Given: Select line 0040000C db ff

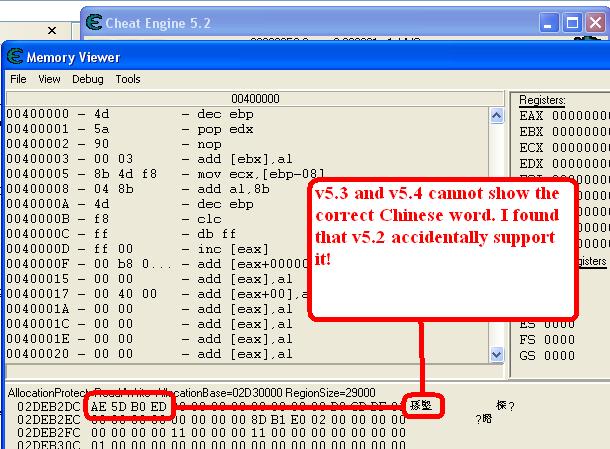Looking at the screenshot, I should pyautogui.click(x=158, y=234).
